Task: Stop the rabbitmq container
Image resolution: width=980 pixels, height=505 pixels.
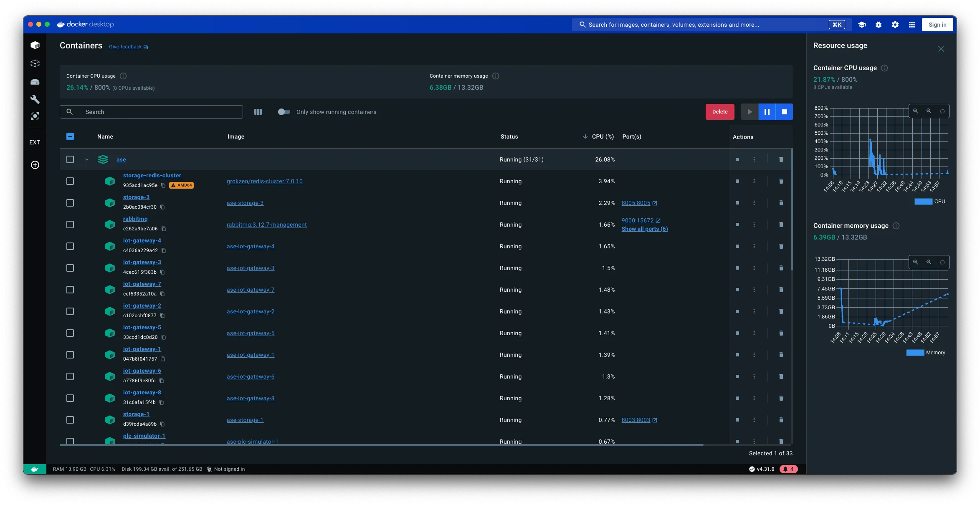Action: pyautogui.click(x=737, y=225)
